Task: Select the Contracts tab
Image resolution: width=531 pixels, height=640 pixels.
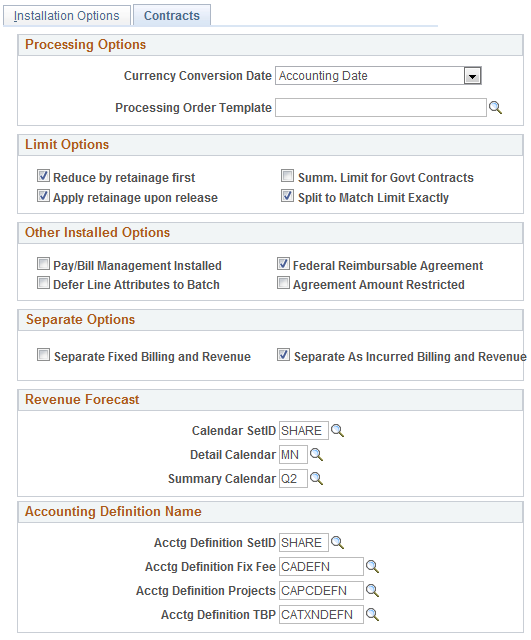Action: 172,16
